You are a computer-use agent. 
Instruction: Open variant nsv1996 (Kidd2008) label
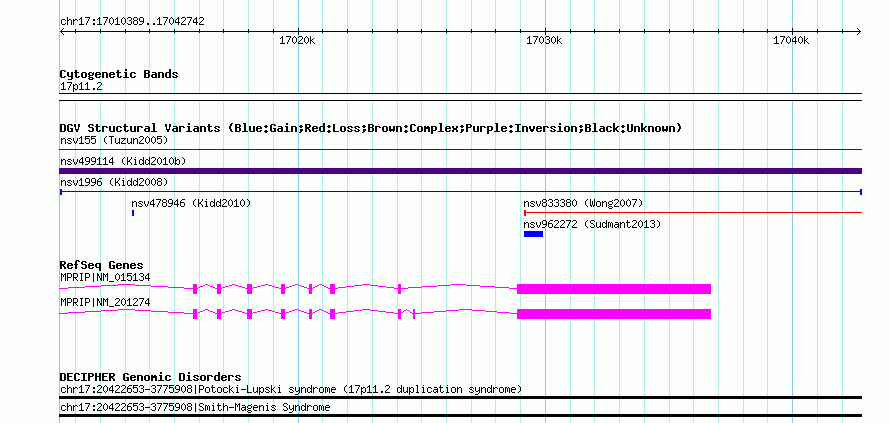pyautogui.click(x=114, y=182)
